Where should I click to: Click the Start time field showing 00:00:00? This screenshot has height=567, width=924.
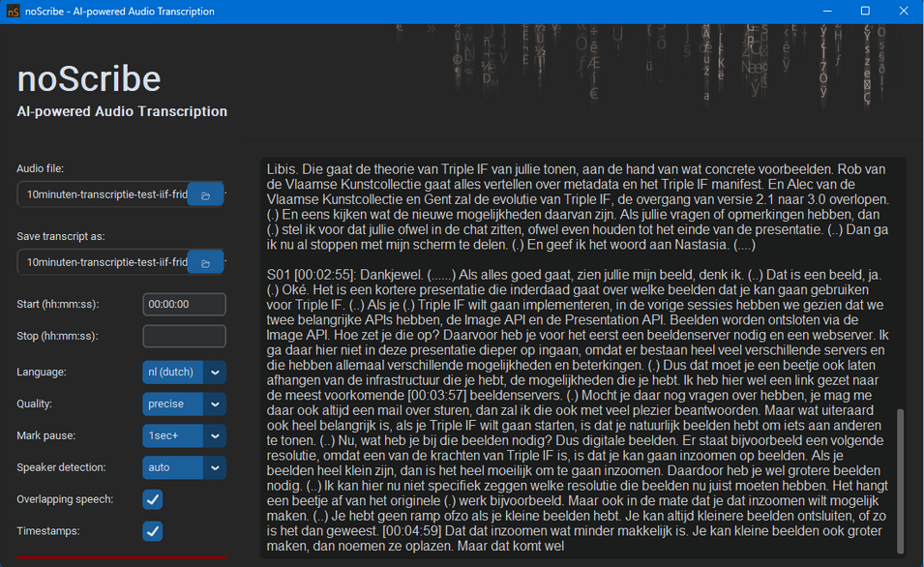coord(184,305)
